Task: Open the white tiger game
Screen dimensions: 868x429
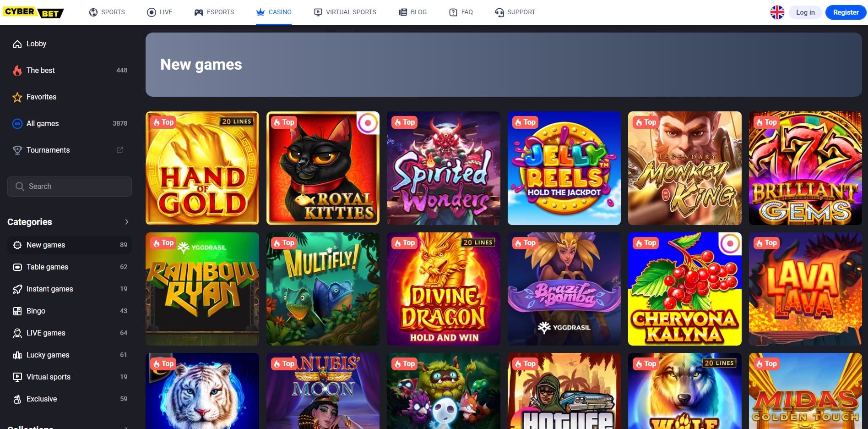Action: 202,391
